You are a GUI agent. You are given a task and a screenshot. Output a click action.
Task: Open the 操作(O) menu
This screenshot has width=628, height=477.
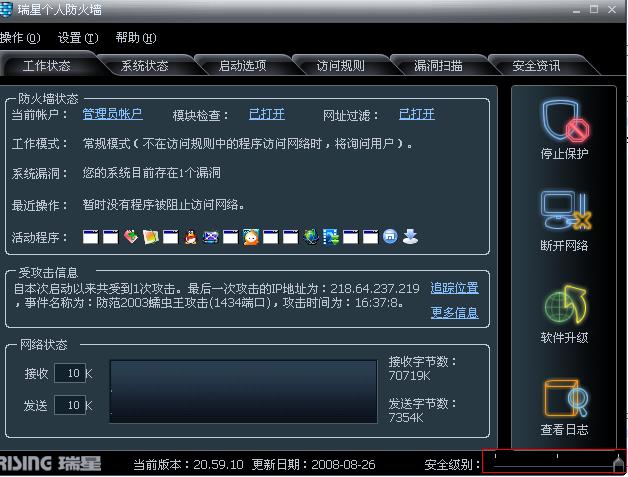pos(20,38)
